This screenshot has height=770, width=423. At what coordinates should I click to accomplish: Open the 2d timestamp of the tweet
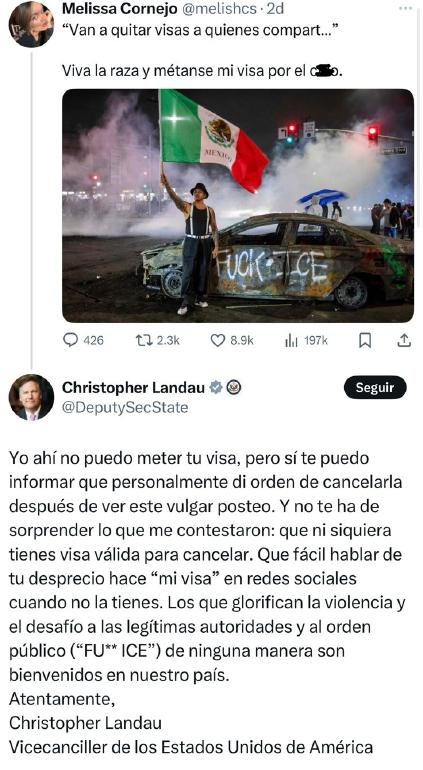[275, 8]
